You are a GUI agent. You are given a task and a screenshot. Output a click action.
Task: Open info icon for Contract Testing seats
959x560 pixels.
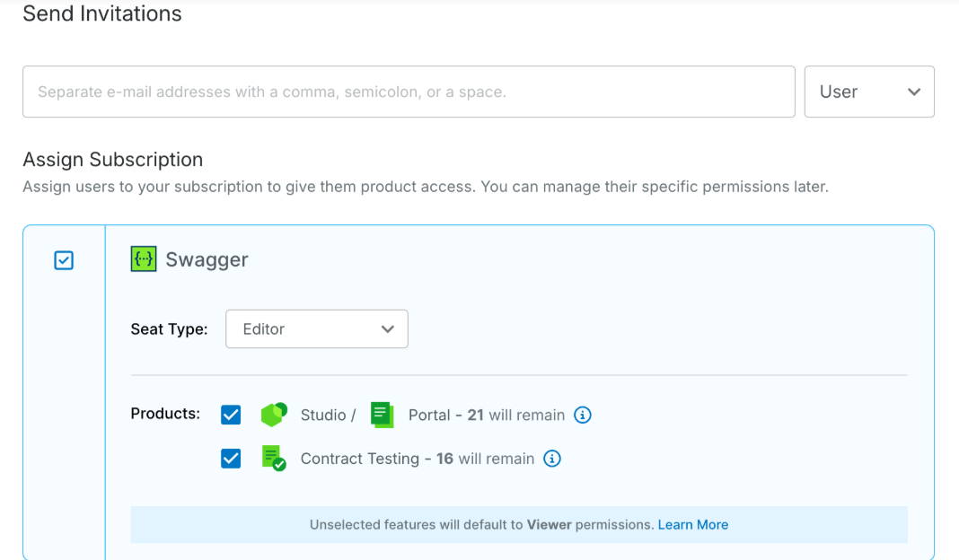pos(551,459)
